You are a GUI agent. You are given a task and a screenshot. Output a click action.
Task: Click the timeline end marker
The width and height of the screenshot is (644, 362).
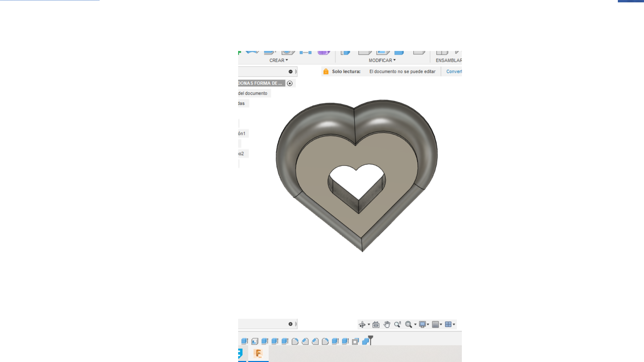[x=371, y=340]
